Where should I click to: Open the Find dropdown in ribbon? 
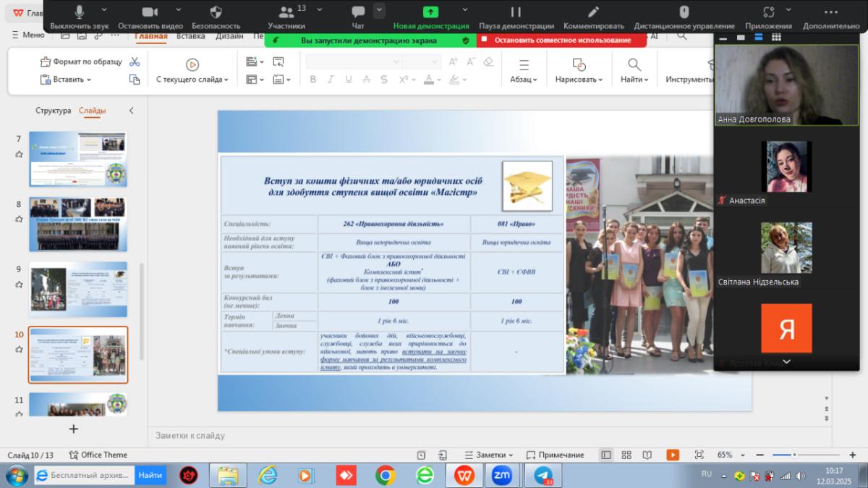(x=634, y=79)
